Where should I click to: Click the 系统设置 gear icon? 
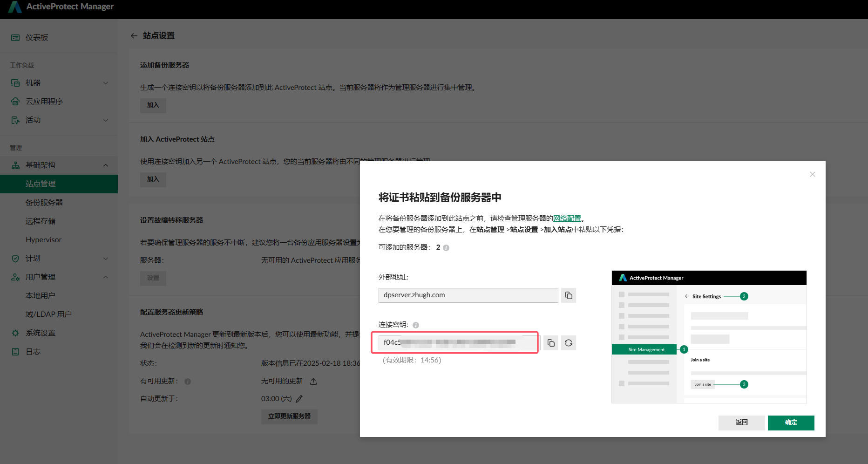[x=15, y=333]
